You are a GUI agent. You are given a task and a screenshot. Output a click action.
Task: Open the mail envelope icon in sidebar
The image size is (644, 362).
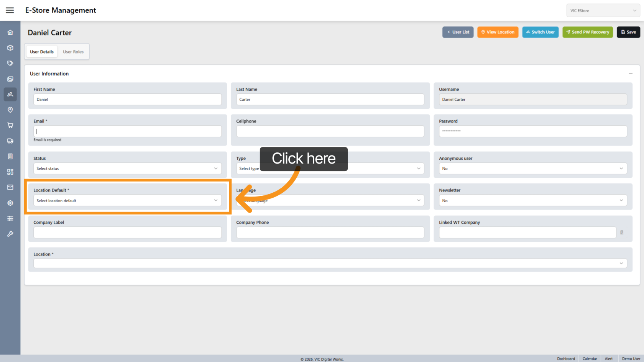click(10, 187)
